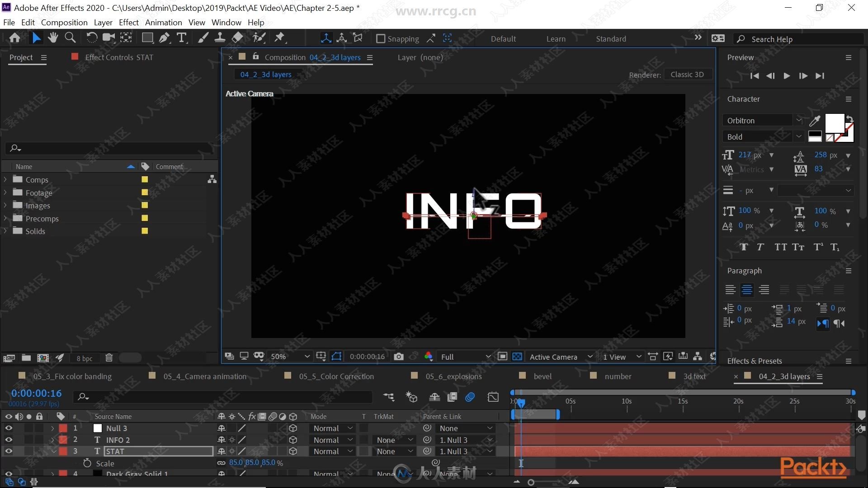Click the Bold formatting button in Character panel
This screenshot has width=868, height=488.
pos(744,246)
